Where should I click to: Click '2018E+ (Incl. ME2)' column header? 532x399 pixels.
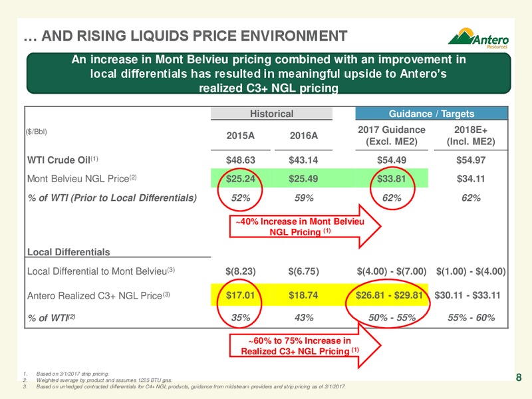pyautogui.click(x=471, y=136)
